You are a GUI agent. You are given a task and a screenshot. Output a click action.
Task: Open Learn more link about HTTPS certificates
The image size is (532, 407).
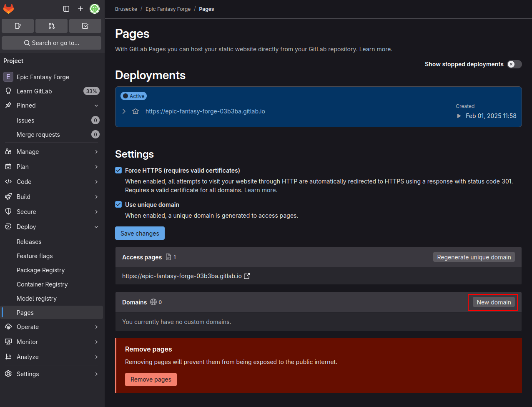[261, 190]
